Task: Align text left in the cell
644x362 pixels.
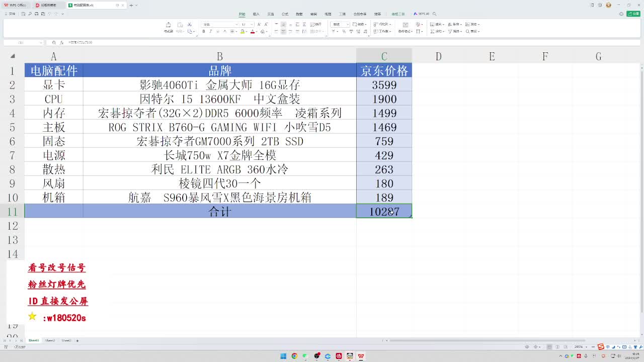Action: point(276,32)
